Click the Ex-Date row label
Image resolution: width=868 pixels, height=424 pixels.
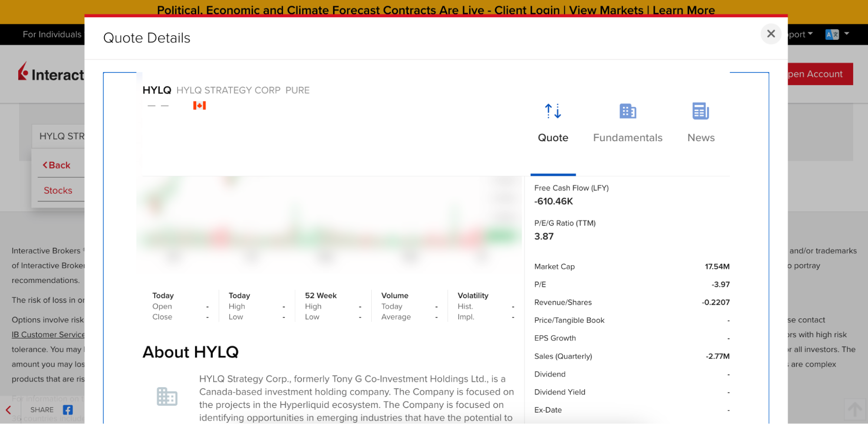click(548, 410)
